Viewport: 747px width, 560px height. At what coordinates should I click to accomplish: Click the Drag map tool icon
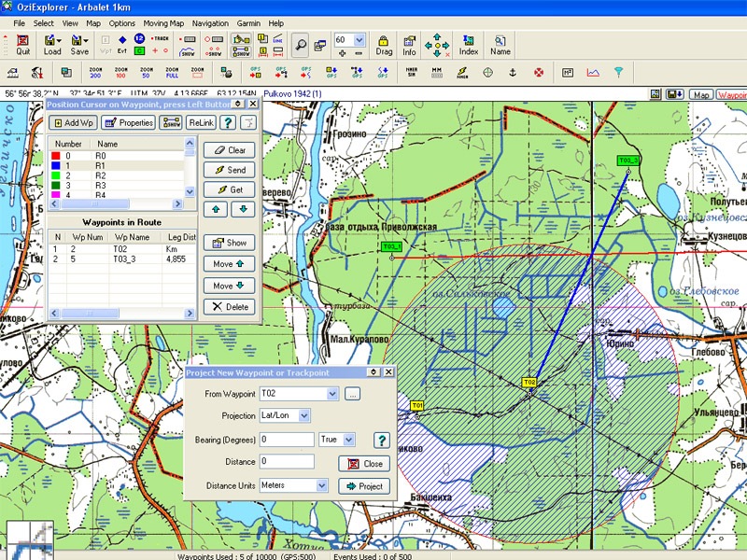pyautogui.click(x=384, y=44)
